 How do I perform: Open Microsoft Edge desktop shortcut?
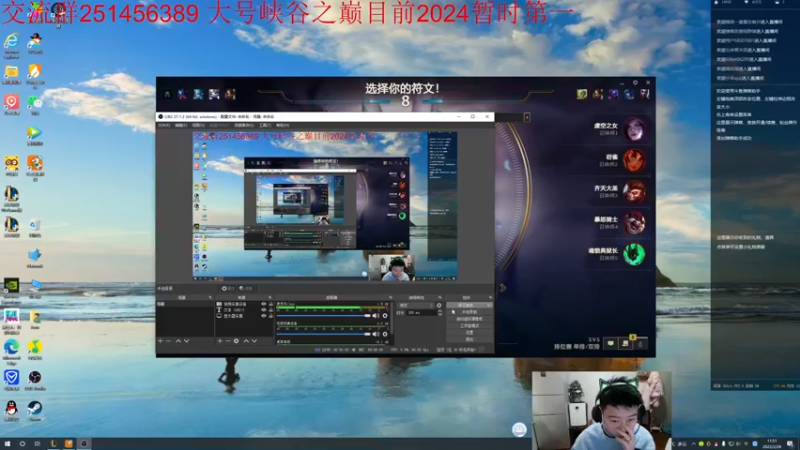[x=11, y=350]
